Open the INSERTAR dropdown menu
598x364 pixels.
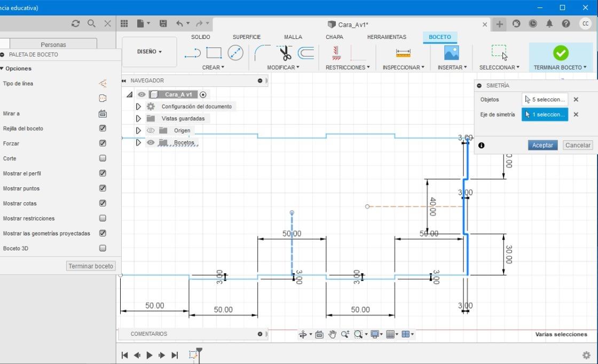pyautogui.click(x=452, y=67)
